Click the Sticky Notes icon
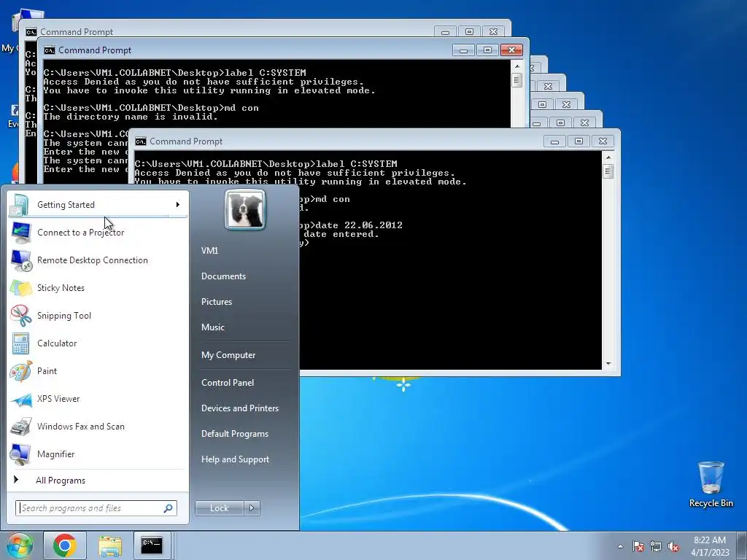The image size is (747, 560). pos(21,288)
